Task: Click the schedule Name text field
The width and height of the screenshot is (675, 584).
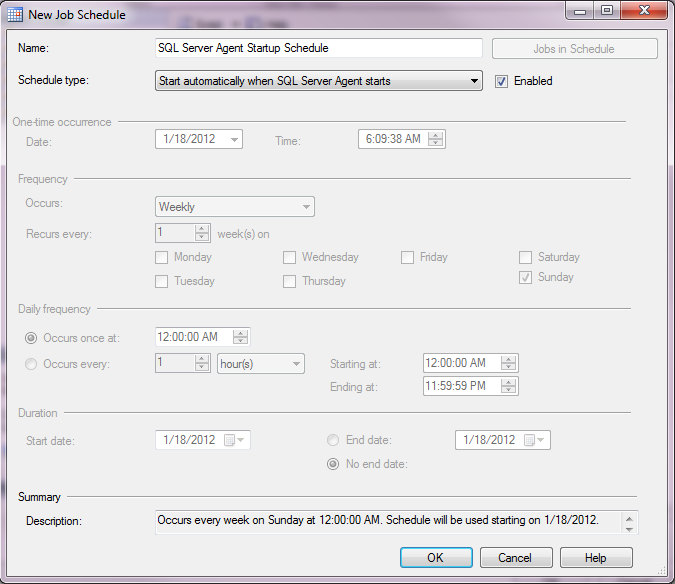Action: coord(319,48)
